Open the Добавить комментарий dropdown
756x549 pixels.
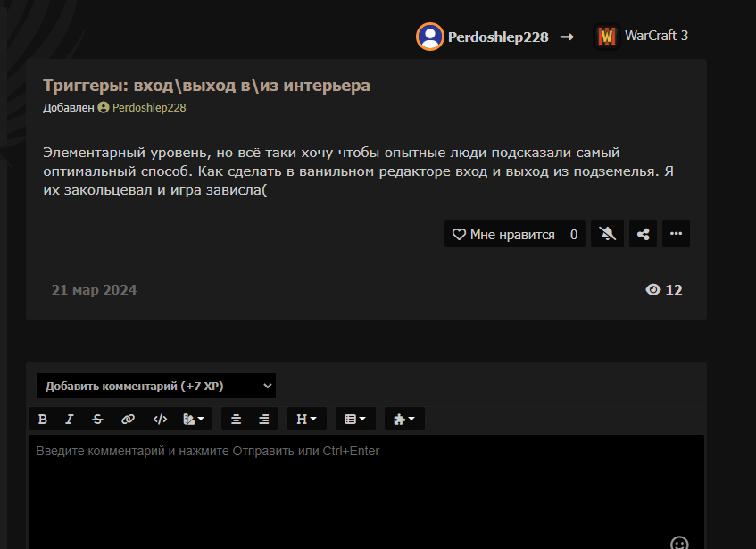coord(155,386)
